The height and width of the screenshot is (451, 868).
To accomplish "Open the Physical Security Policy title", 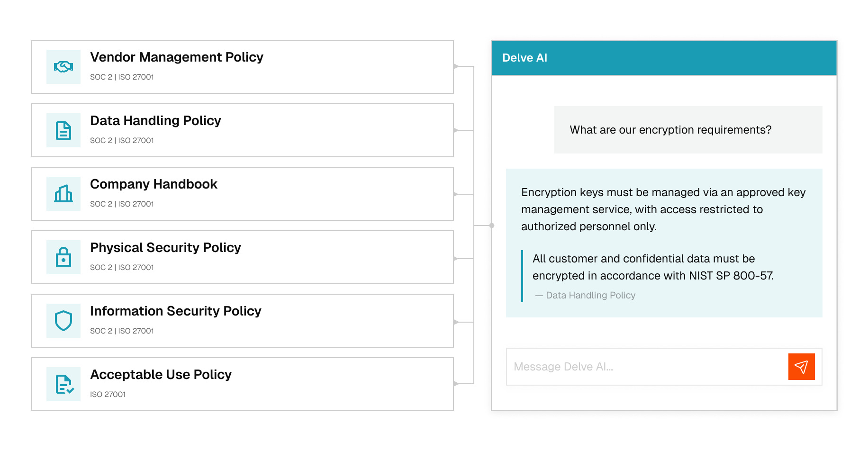I will [x=165, y=248].
